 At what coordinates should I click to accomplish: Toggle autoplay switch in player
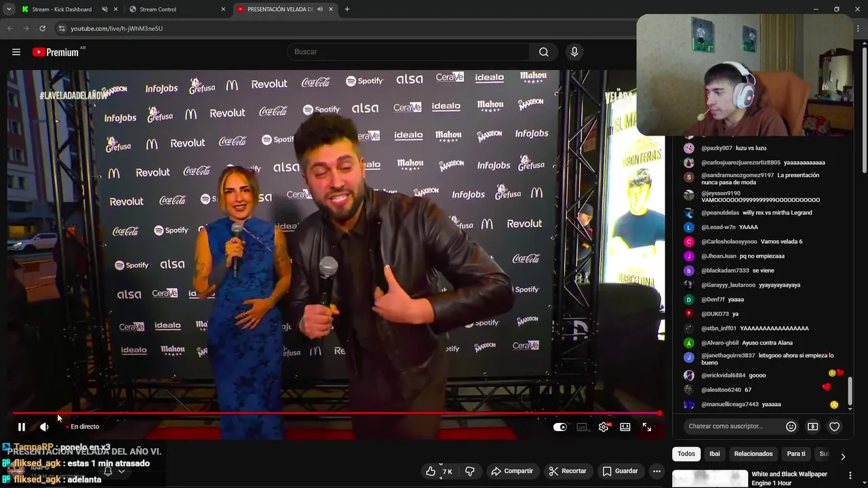(x=560, y=427)
